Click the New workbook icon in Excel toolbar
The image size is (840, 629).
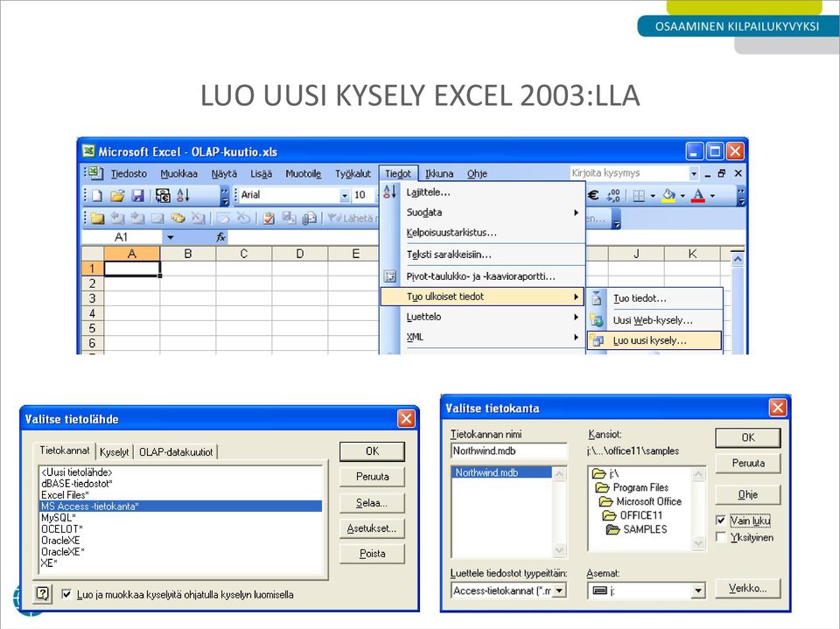pos(97,196)
